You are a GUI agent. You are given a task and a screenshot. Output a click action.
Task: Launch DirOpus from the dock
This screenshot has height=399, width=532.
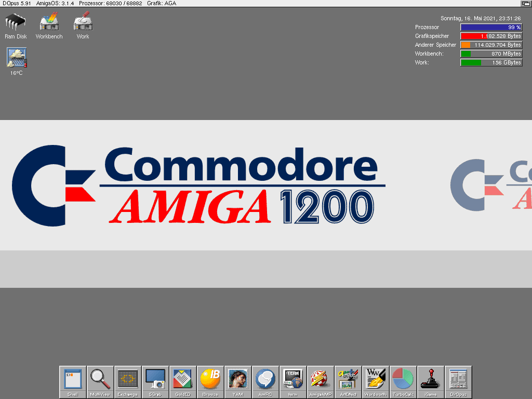458,382
